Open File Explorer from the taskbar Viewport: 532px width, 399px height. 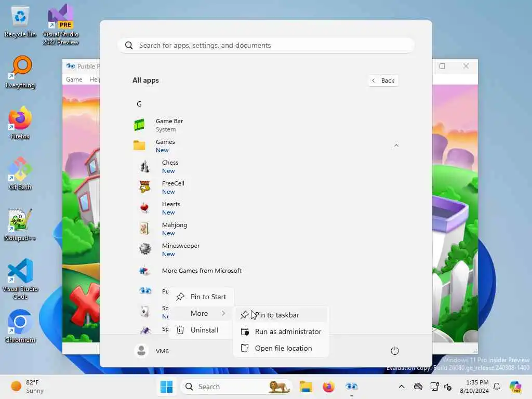click(305, 387)
